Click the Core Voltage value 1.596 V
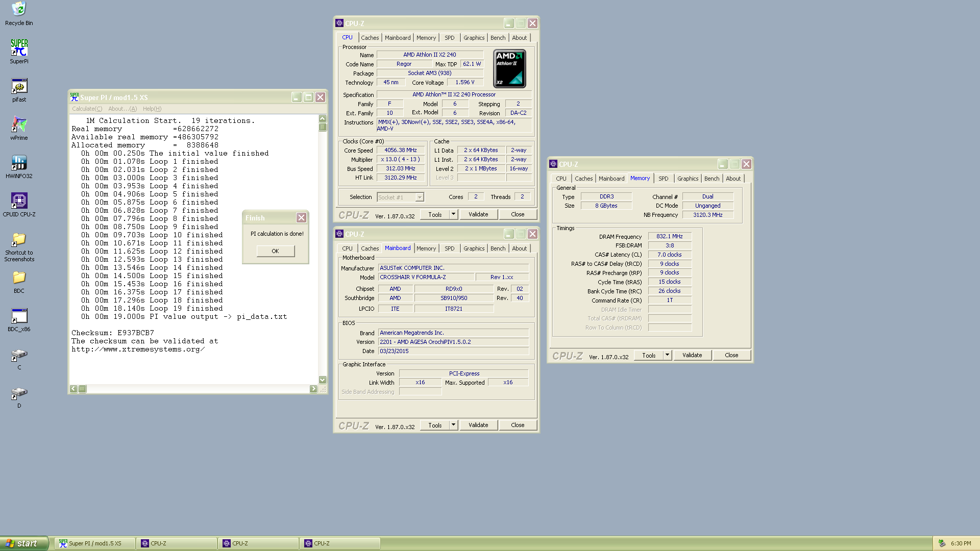 click(x=465, y=82)
